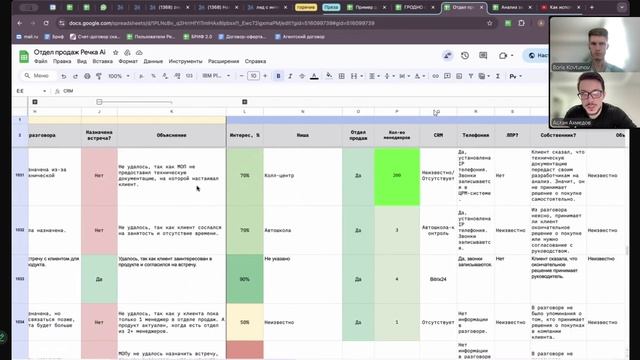Image resolution: width=640 pixels, height=360 pixels.
Task: Open the font family dropdown
Action: pos(216,76)
